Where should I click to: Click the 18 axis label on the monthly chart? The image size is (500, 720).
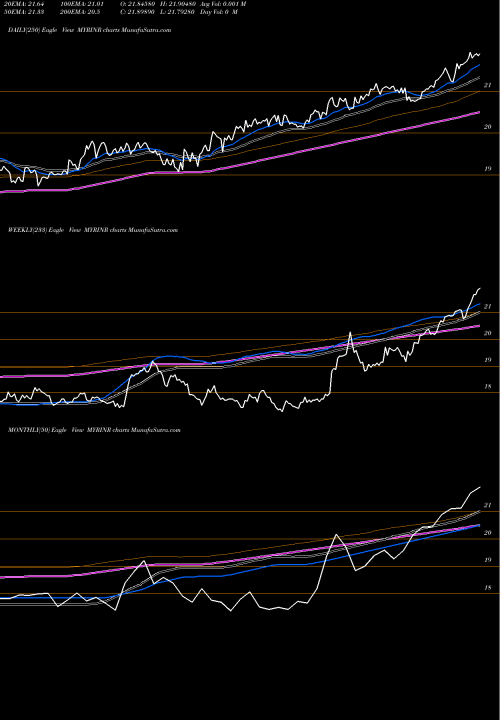tap(488, 588)
